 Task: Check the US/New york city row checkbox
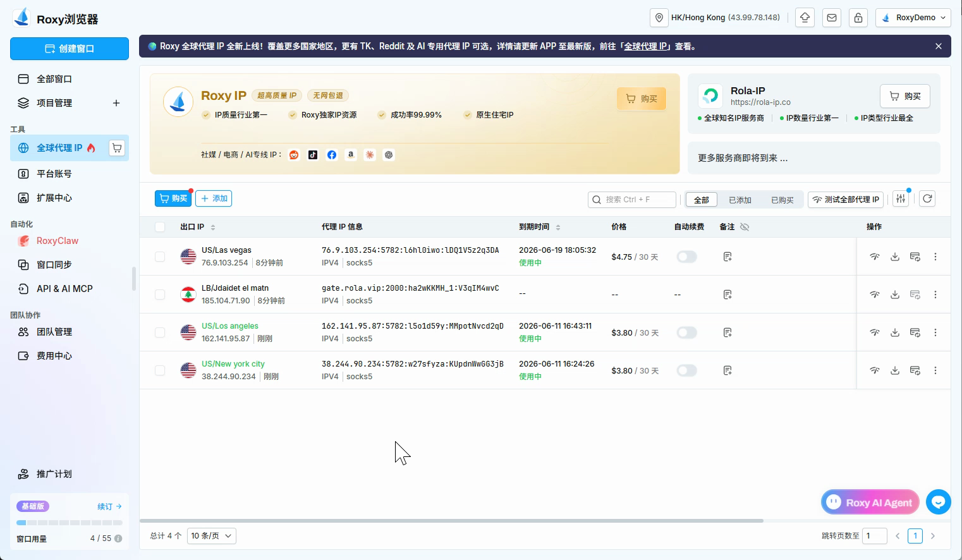coord(160,370)
